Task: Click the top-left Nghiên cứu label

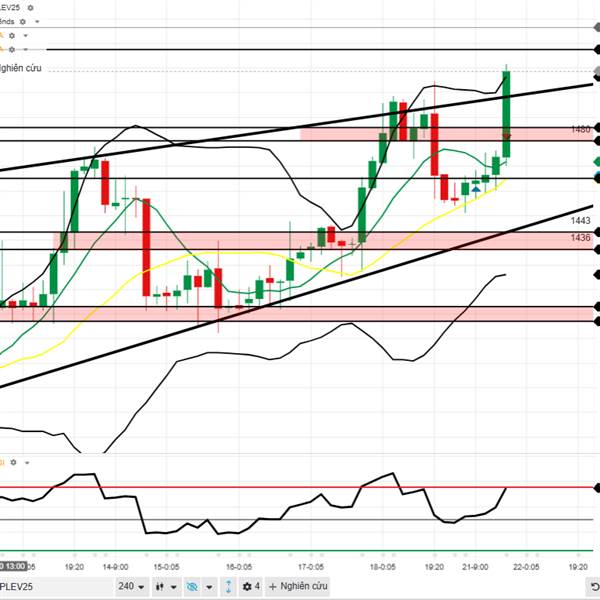Action: click(x=20, y=68)
